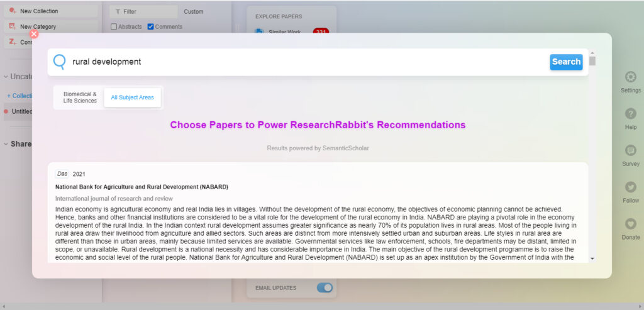
Task: Click the horizontal scrollbar left arrow
Action: [3, 307]
